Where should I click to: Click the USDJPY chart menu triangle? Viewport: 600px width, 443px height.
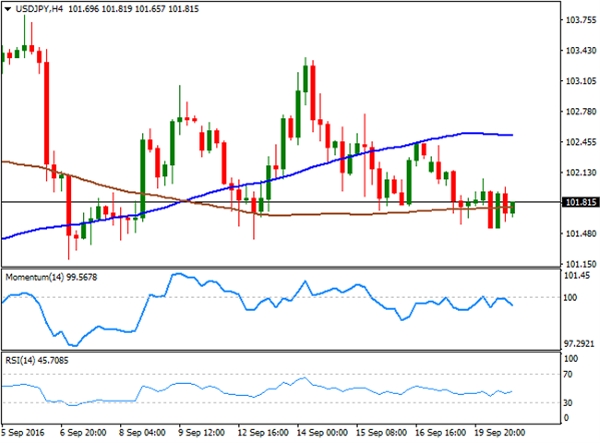(x=7, y=9)
